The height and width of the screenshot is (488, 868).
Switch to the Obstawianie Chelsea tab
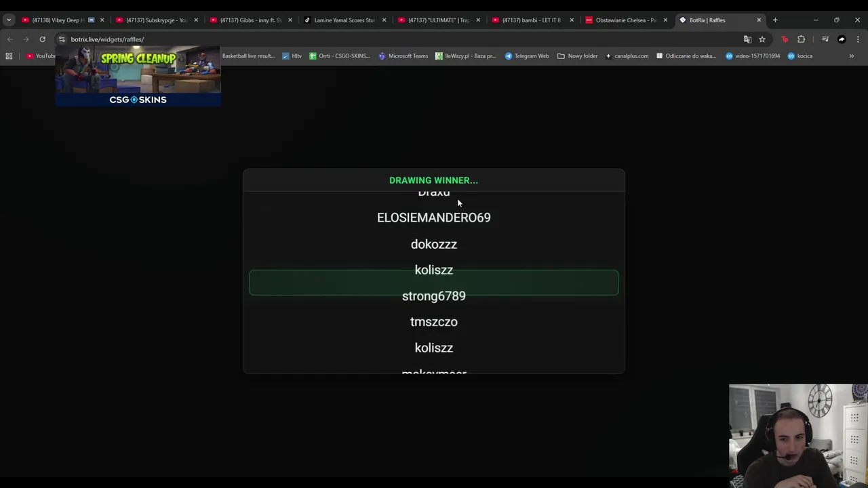[626, 20]
